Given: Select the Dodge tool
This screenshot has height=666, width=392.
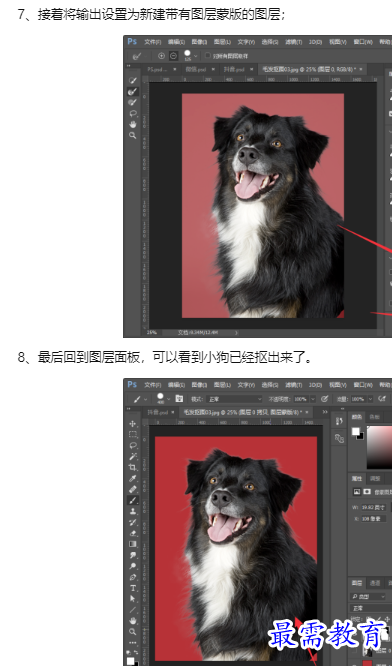Looking at the screenshot, I should (x=133, y=566).
